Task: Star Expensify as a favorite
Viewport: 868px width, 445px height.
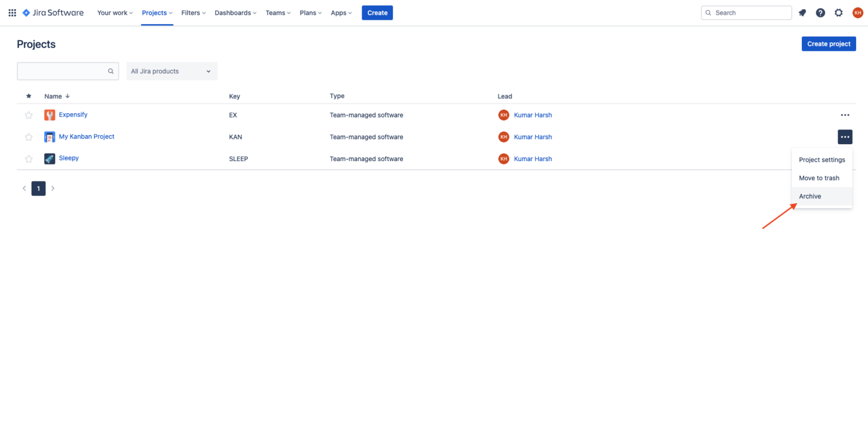Action: click(28, 115)
